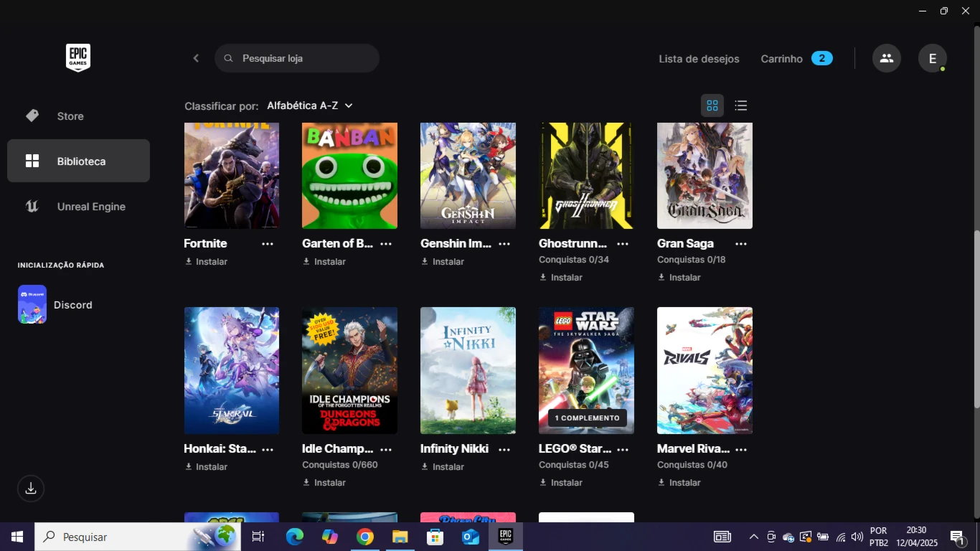
Task: Open Google Chrome from taskbar
Action: click(365, 537)
